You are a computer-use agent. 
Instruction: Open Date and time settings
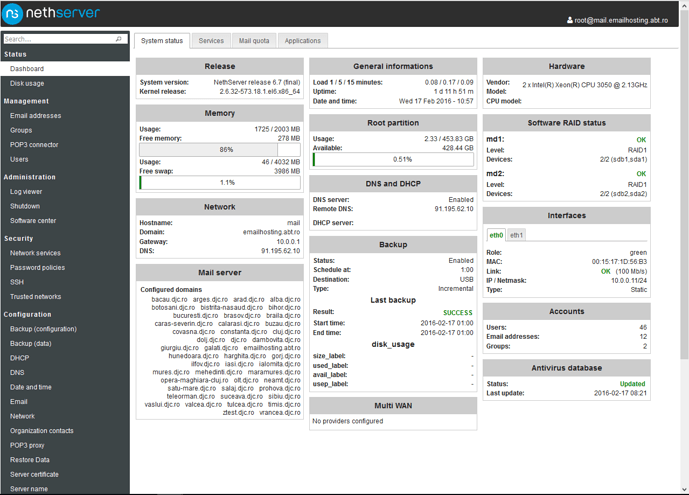(x=31, y=387)
